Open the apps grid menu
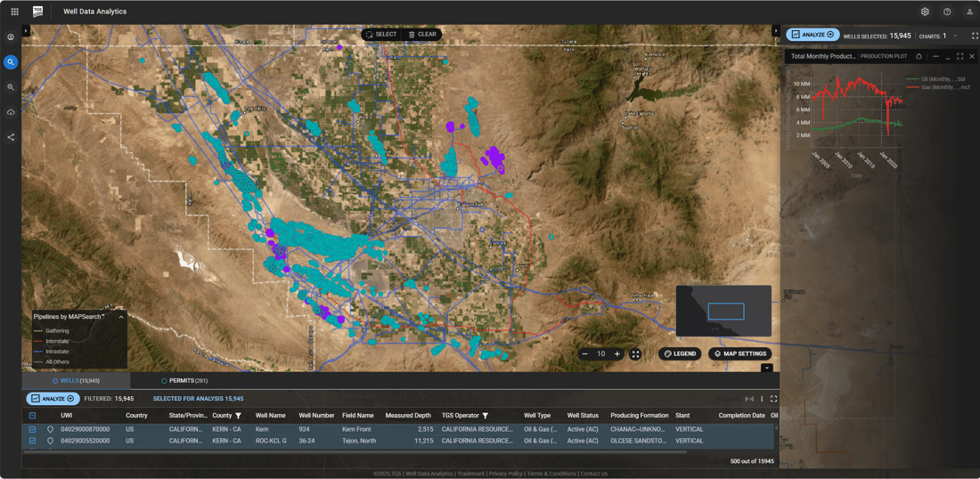 (14, 12)
